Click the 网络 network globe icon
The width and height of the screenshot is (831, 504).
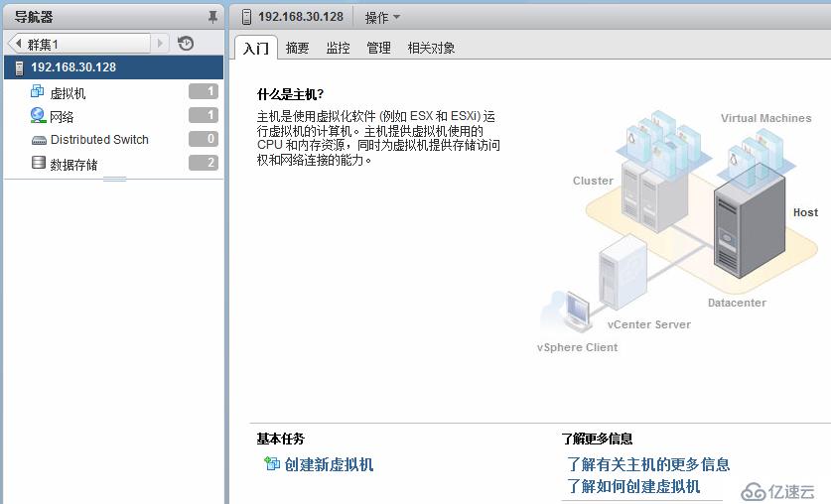(38, 115)
